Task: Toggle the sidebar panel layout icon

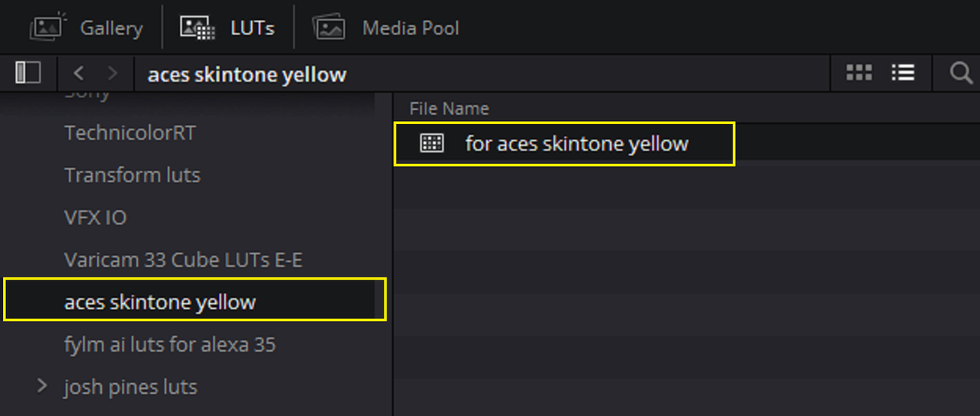Action: pos(28,73)
